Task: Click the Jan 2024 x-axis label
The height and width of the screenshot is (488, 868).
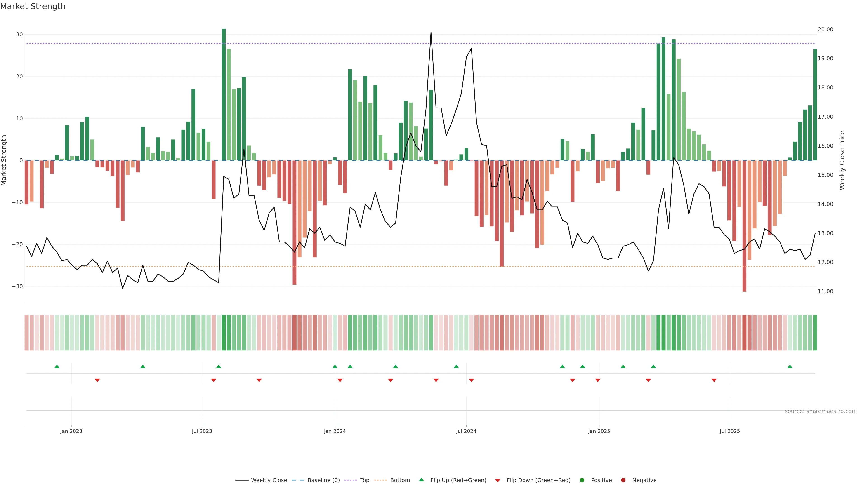Action: pos(335,431)
